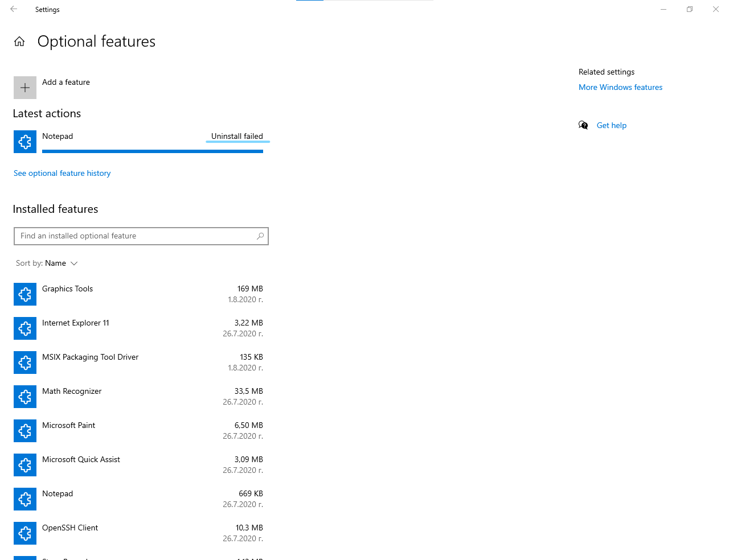Close the Settings window
Screen dimensions: 729x560
716,9
